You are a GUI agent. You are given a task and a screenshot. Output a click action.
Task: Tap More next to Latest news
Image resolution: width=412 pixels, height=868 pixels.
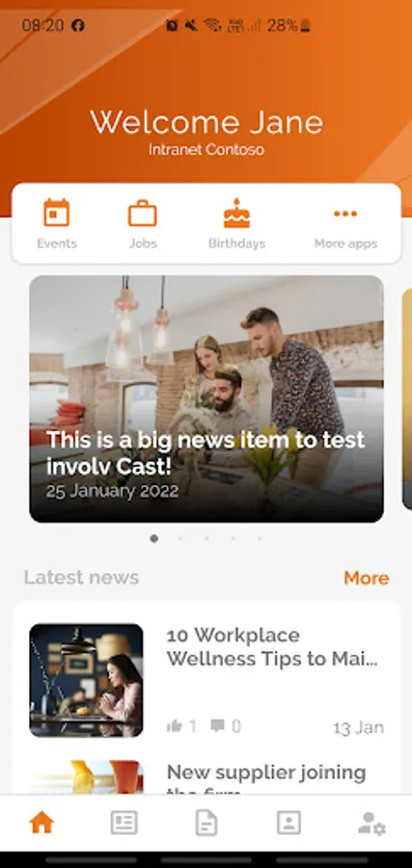(366, 578)
